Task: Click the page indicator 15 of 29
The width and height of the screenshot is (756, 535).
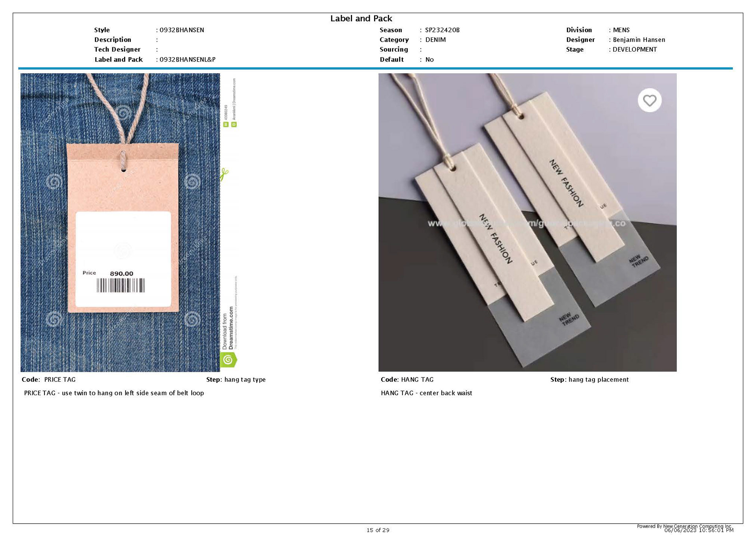Action: pos(378,530)
